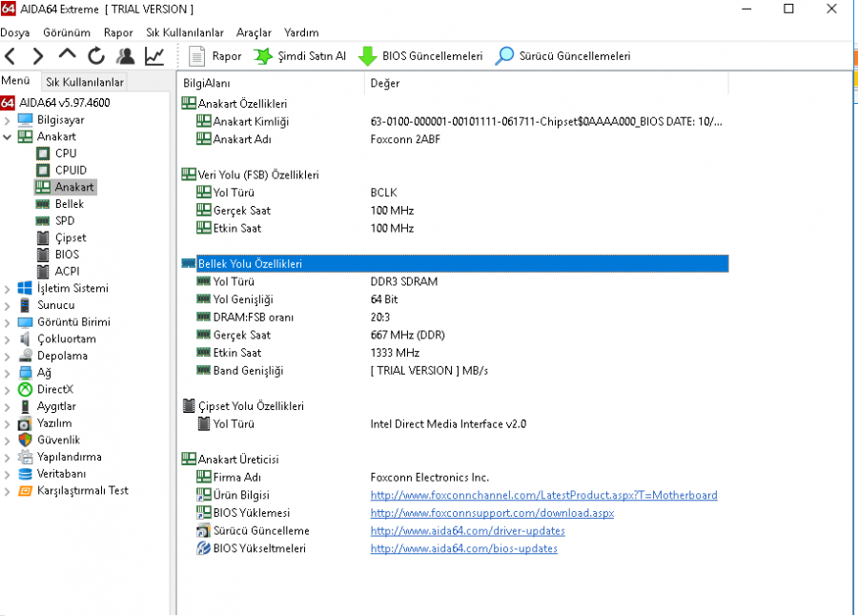Expand the İşletim Sistemi tree node
The height and width of the screenshot is (616, 858).
[x=7, y=289]
